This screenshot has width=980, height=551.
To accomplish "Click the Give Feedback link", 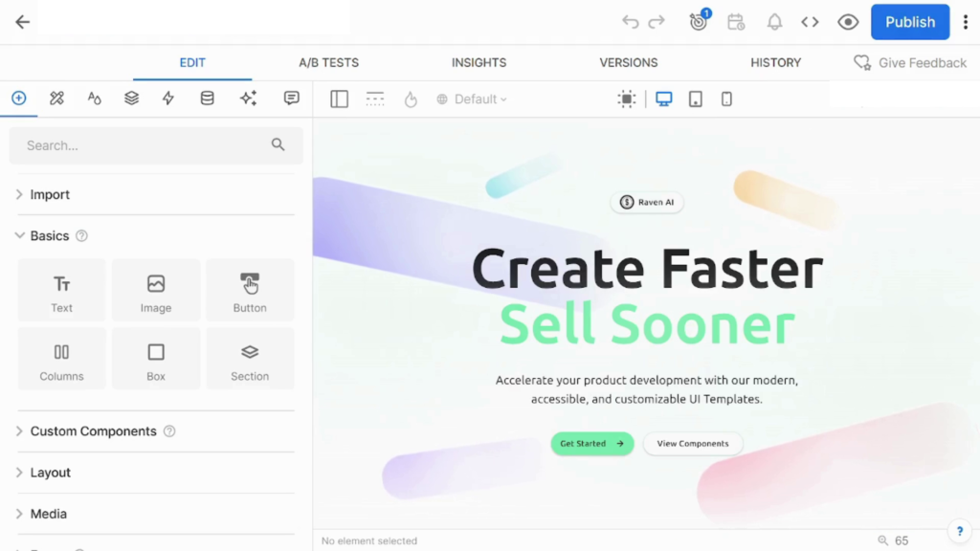I will [911, 63].
